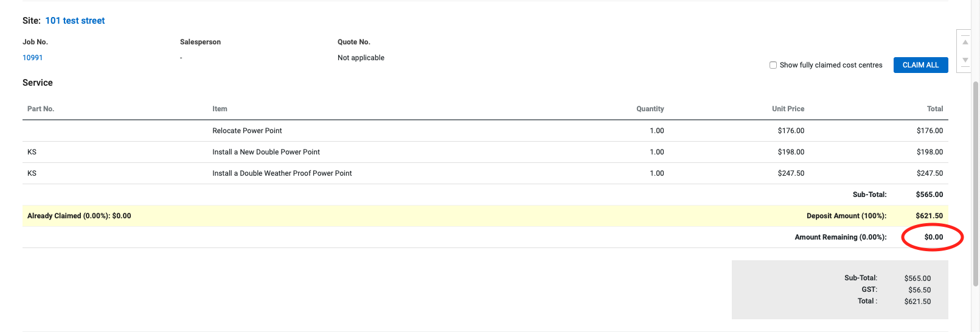Image resolution: width=980 pixels, height=332 pixels.
Task: Click the circled Amount Remaining $0.00 value
Action: (x=933, y=237)
